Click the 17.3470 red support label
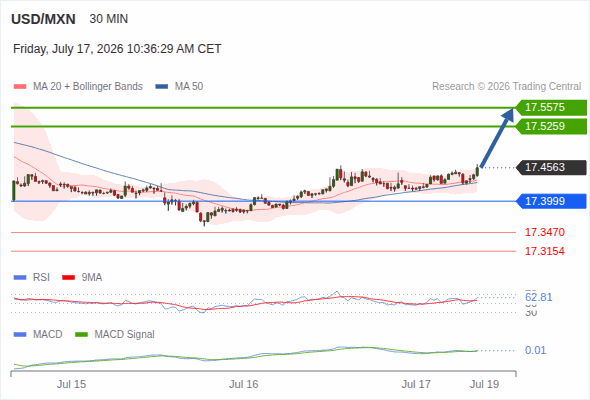The height and width of the screenshot is (400, 590). [x=544, y=232]
